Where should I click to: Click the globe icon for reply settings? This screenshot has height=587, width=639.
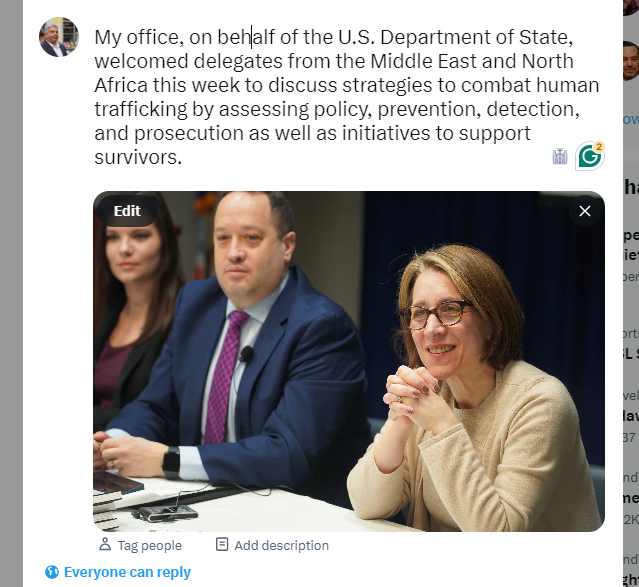pyautogui.click(x=52, y=572)
